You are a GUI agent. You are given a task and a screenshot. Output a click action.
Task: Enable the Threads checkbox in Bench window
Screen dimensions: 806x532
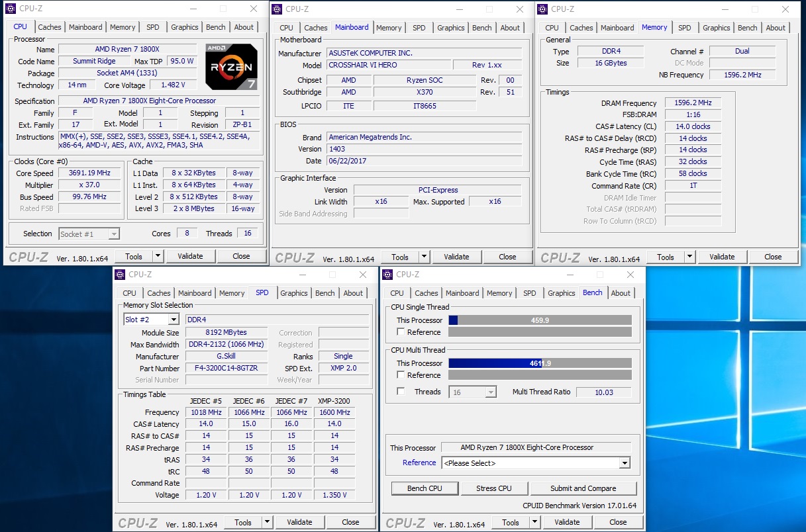(x=401, y=392)
